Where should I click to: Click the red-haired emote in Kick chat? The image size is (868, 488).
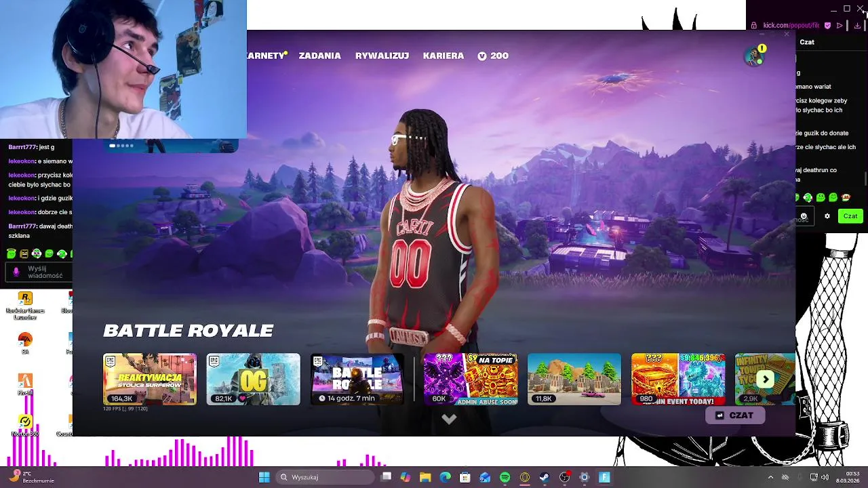click(x=846, y=197)
